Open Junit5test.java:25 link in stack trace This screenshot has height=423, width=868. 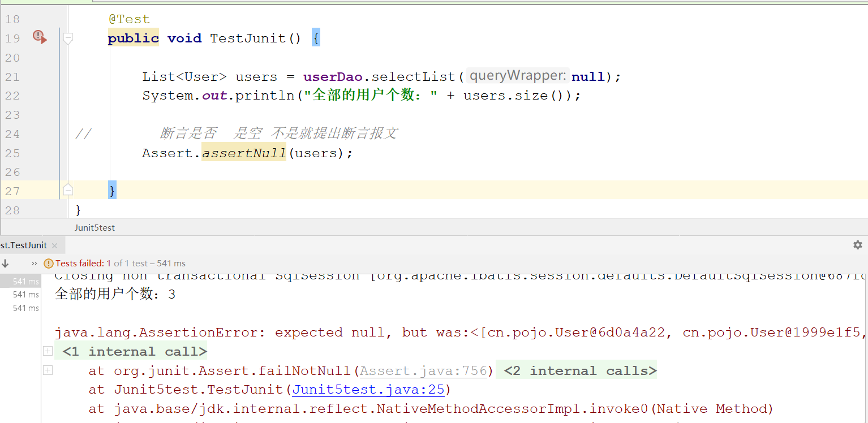[368, 390]
